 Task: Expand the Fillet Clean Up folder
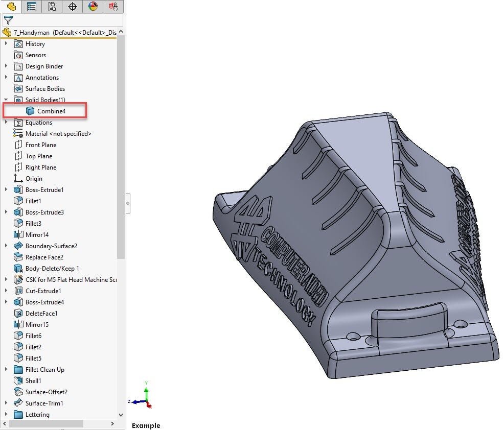(6, 369)
